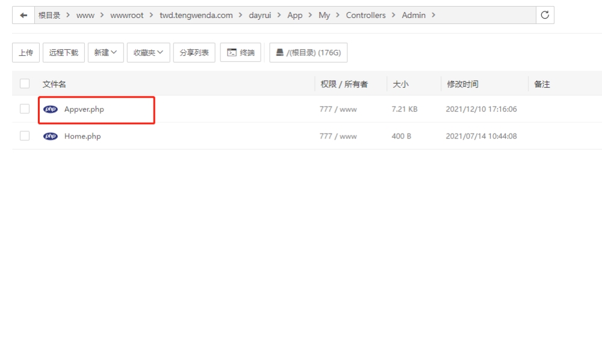This screenshot has height=364, width=602.
Task: Check the Home.php row checkbox
Action: tap(25, 136)
